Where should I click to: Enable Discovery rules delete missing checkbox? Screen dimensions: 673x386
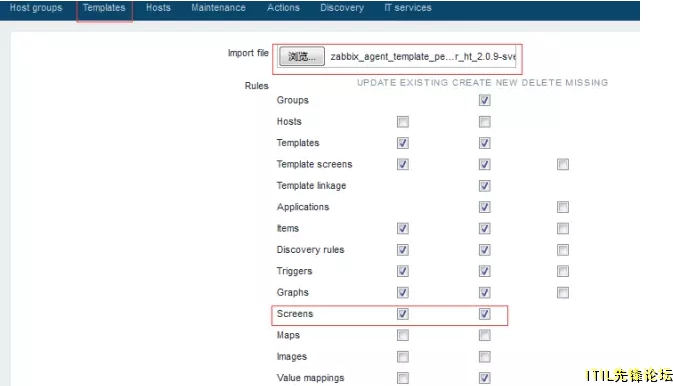(563, 250)
